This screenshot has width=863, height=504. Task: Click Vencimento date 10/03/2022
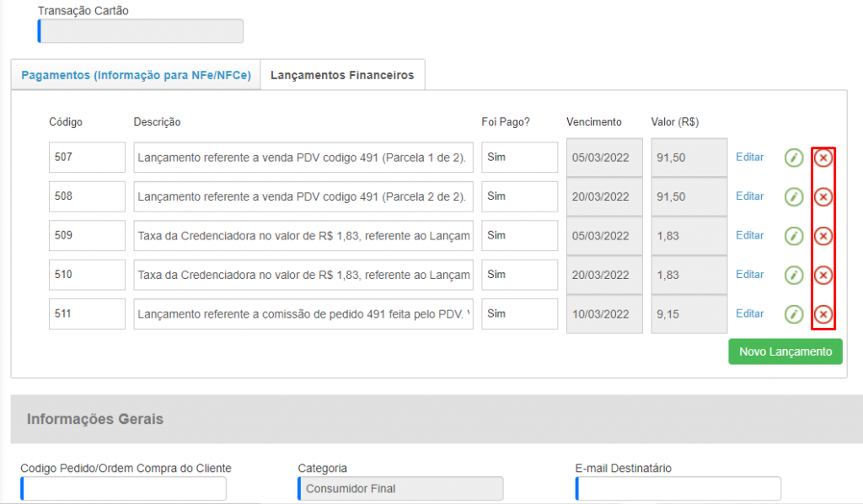point(604,314)
